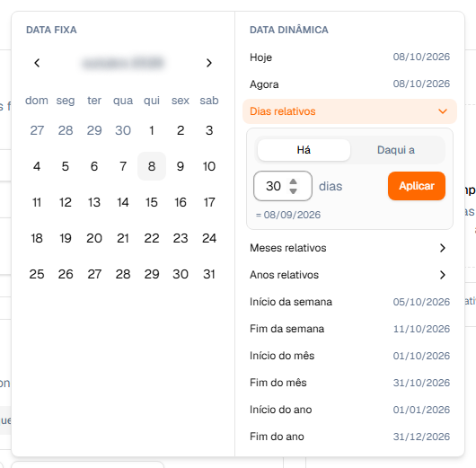The height and width of the screenshot is (468, 476).
Task: Select day 10 in calendar
Action: [x=209, y=166]
